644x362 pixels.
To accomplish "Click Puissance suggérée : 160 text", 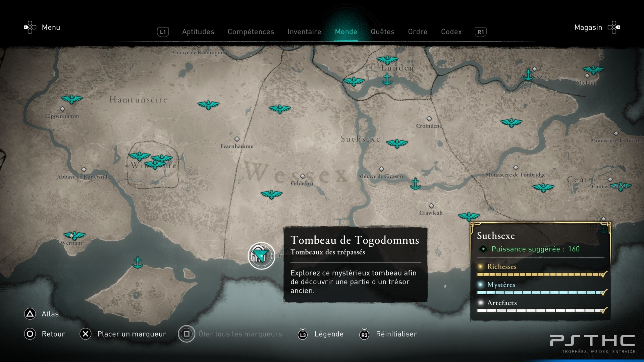I will point(535,249).
